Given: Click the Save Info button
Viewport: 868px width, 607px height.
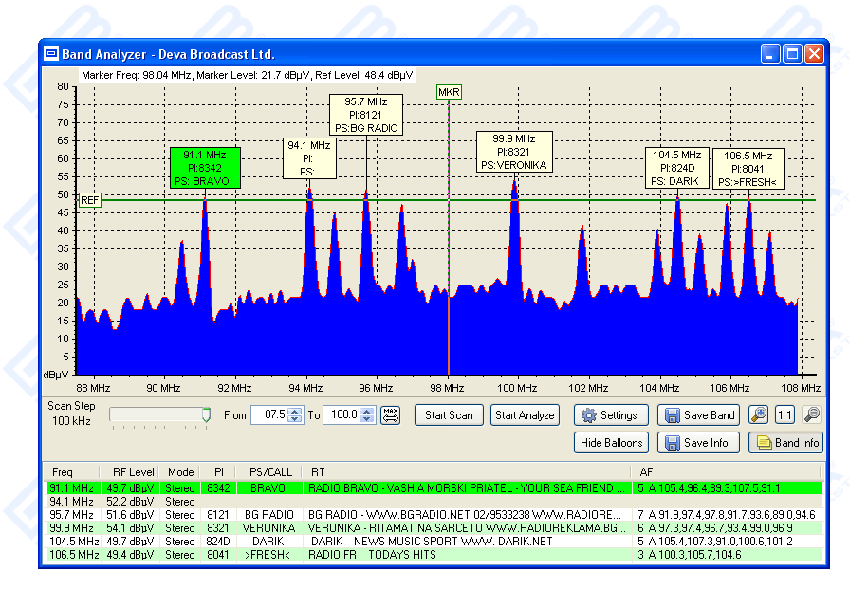Looking at the screenshot, I should tap(700, 443).
